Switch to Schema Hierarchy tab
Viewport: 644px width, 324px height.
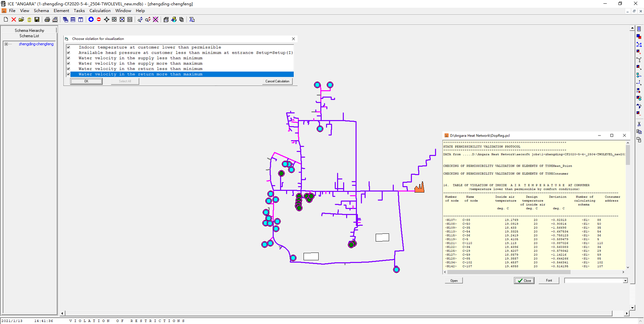[30, 30]
